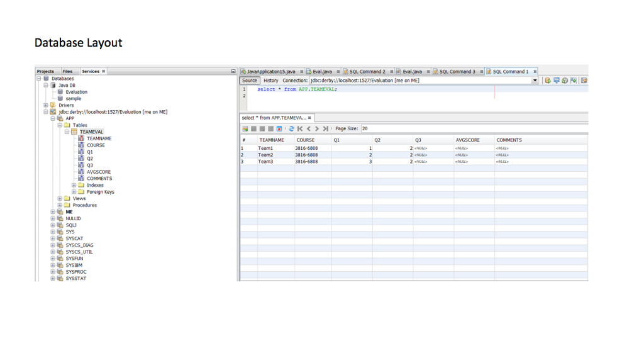This screenshot has width=644, height=353.
Task: Collapse the Java DB node
Action: [45, 85]
